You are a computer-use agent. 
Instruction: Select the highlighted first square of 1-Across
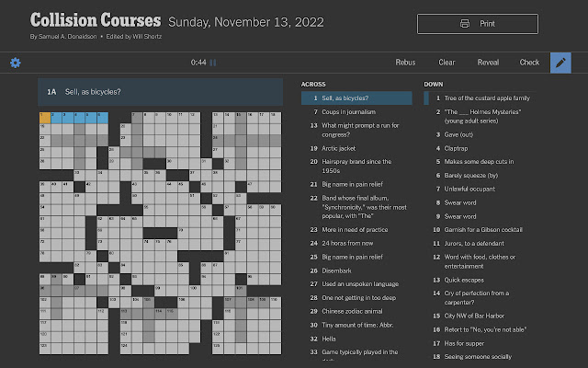click(45, 118)
